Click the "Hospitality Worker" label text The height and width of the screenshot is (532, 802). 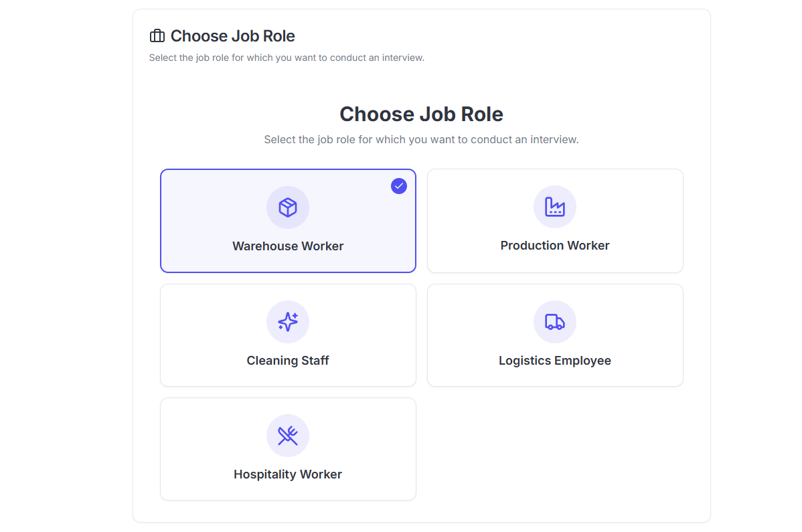(288, 474)
